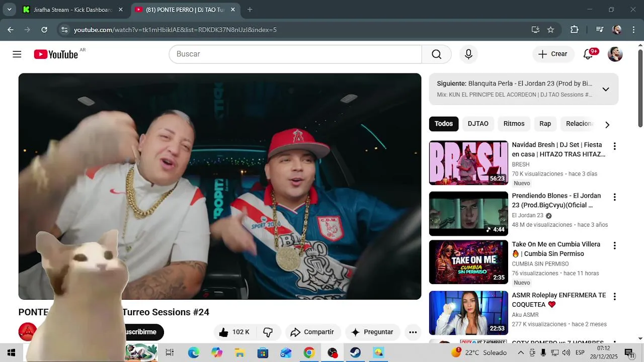644x362 pixels.
Task: Open CUMBIA SIN PERMISO channel link
Action: point(540,264)
